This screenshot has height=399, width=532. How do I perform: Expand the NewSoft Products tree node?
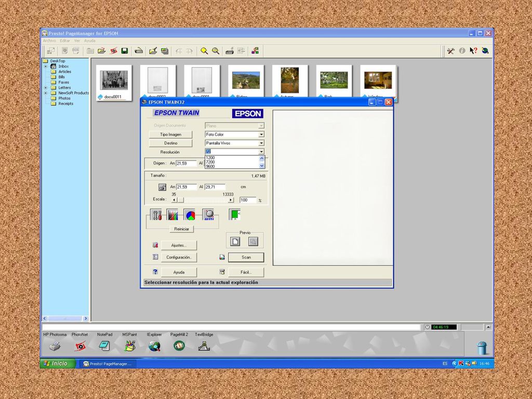pos(46,93)
